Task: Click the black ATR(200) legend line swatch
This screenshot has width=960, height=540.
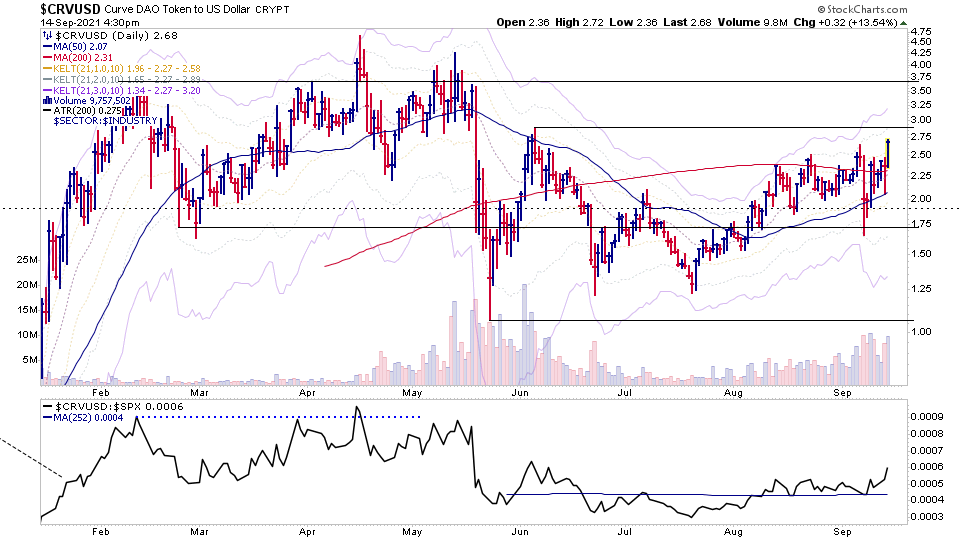Action: 47,111
